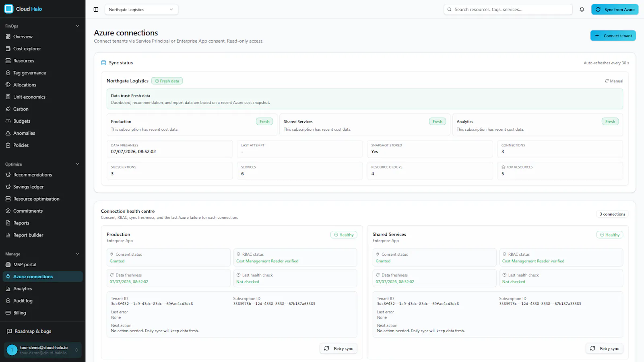The height and width of the screenshot is (362, 644).
Task: Click the MSP portal icon
Action: coord(8,265)
